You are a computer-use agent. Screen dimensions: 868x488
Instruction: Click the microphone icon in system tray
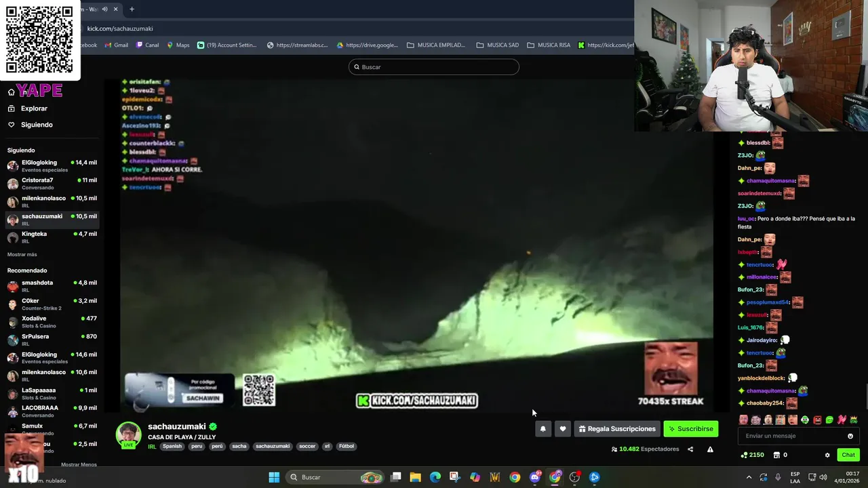[778, 477]
